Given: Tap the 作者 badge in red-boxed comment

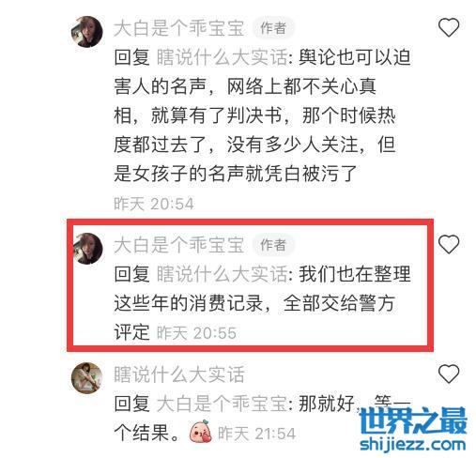Looking at the screenshot, I should click(x=273, y=245).
